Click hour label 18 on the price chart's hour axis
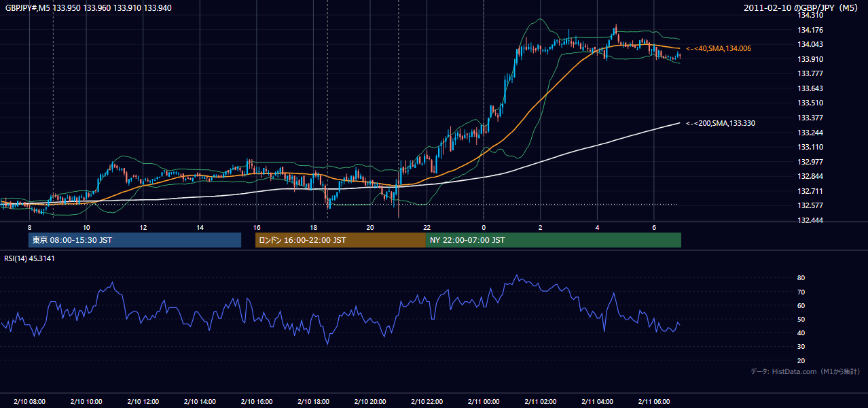868x408 pixels. point(313,227)
